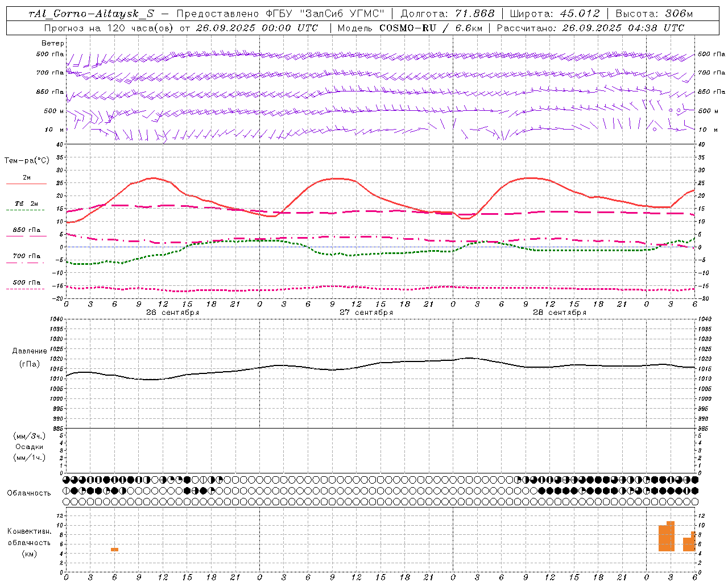Click the 27 сентября date label

coord(366,313)
